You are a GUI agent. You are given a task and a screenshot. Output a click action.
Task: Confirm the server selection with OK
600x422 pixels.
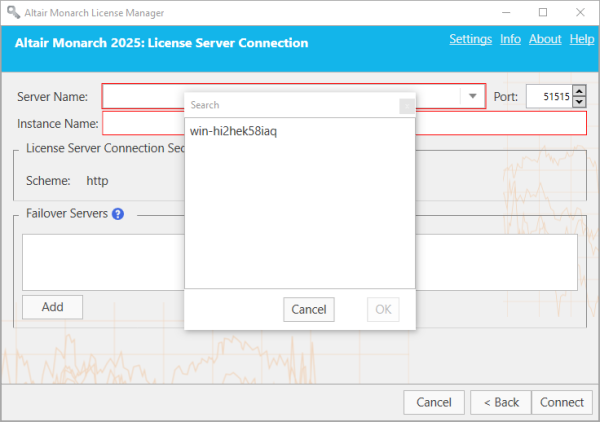pos(383,309)
